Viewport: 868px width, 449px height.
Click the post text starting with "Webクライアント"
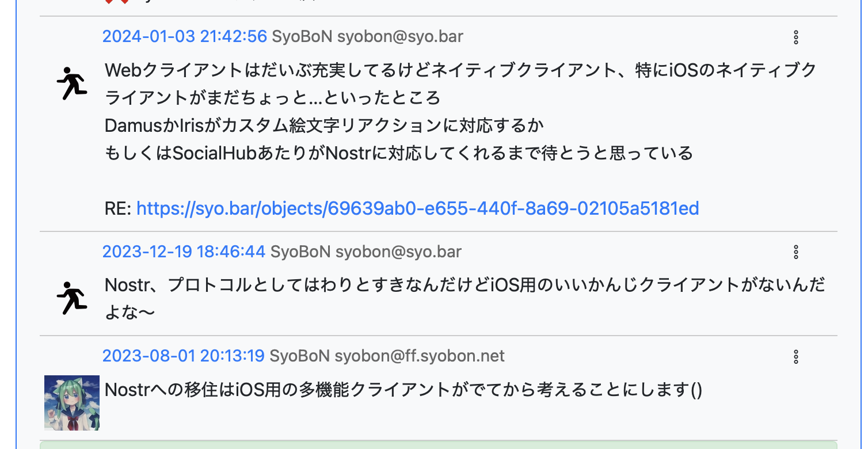click(x=460, y=71)
